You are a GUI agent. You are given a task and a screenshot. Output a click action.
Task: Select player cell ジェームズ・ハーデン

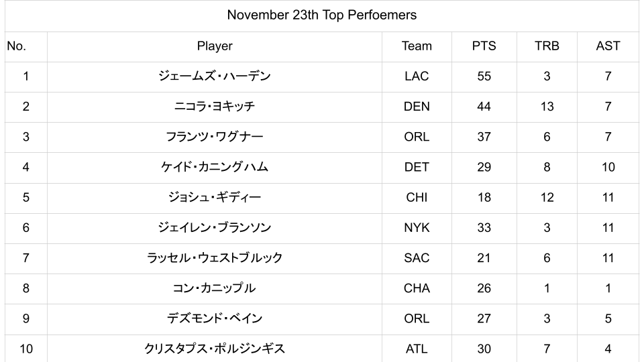pyautogui.click(x=215, y=76)
